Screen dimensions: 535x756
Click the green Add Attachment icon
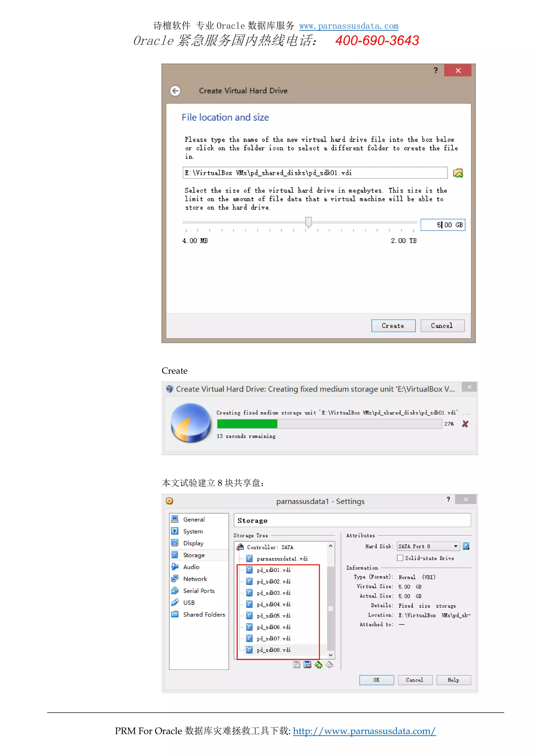[x=318, y=664]
